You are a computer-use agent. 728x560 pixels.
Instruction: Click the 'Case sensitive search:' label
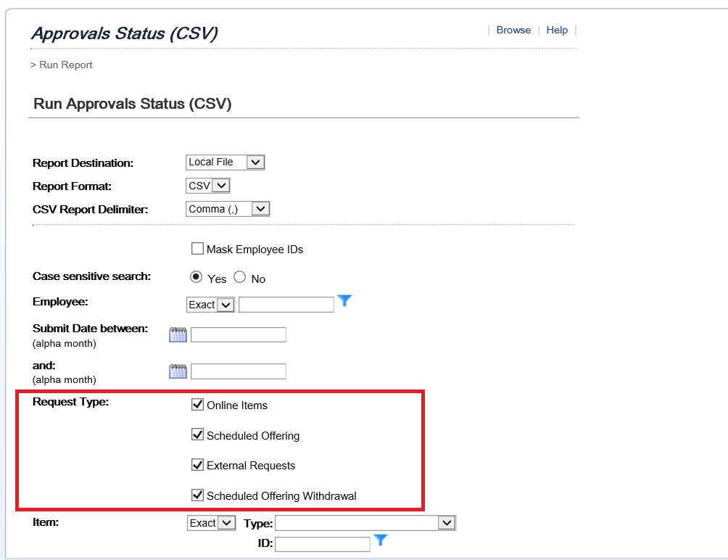(x=91, y=276)
